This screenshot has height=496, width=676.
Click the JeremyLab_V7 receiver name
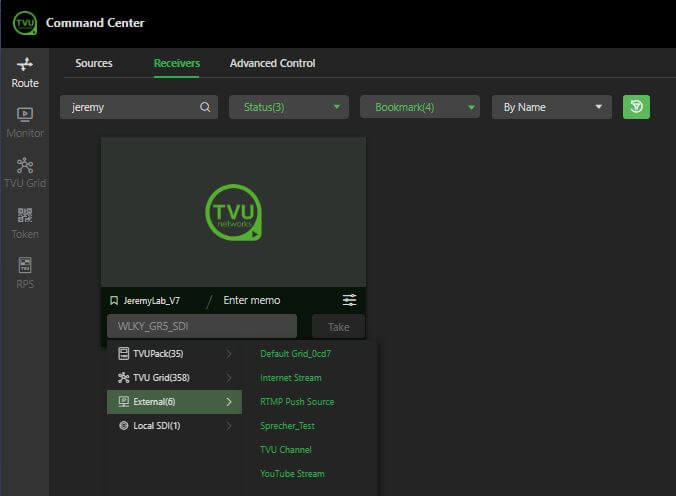[x=151, y=301]
